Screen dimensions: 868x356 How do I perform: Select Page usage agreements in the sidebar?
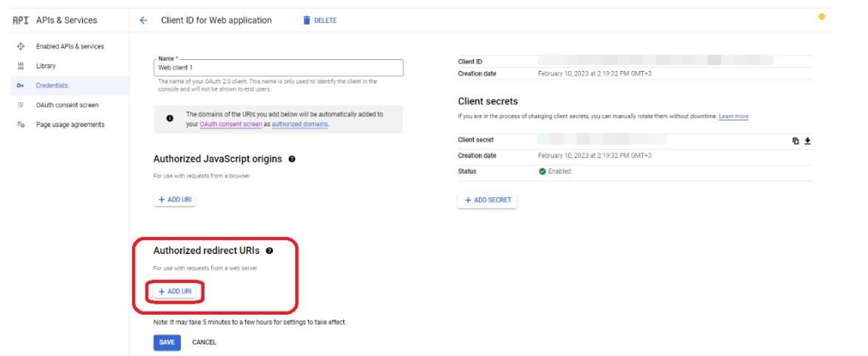coord(70,125)
